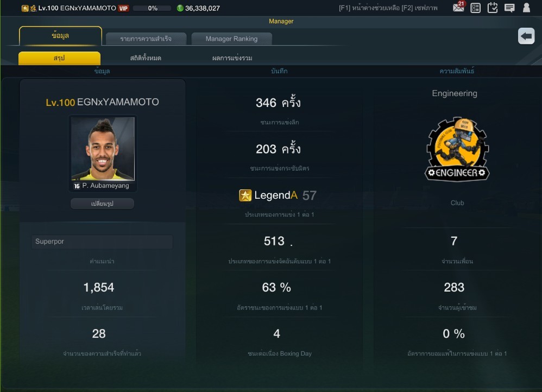542x392 pixels.
Task: Click the green EP currency coin icon
Action: coord(180,8)
